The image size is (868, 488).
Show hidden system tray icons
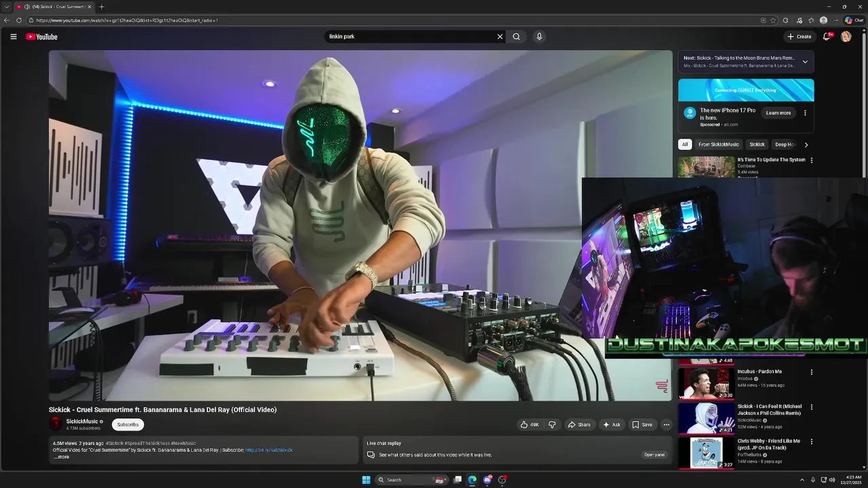(802, 480)
